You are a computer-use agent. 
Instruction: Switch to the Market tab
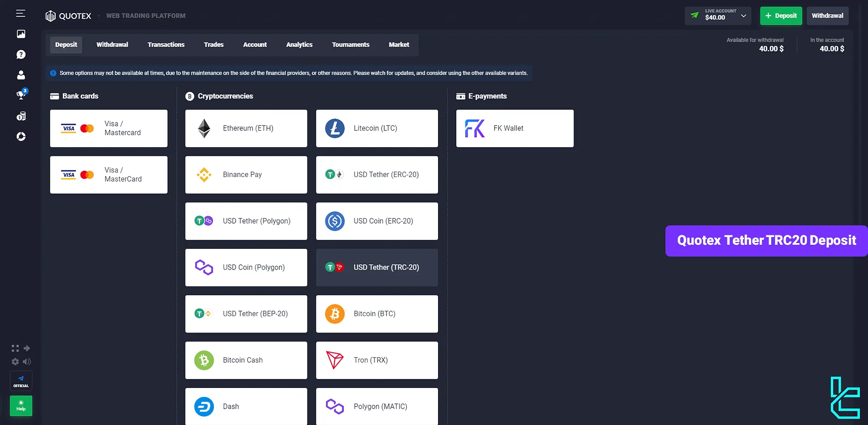[399, 45]
